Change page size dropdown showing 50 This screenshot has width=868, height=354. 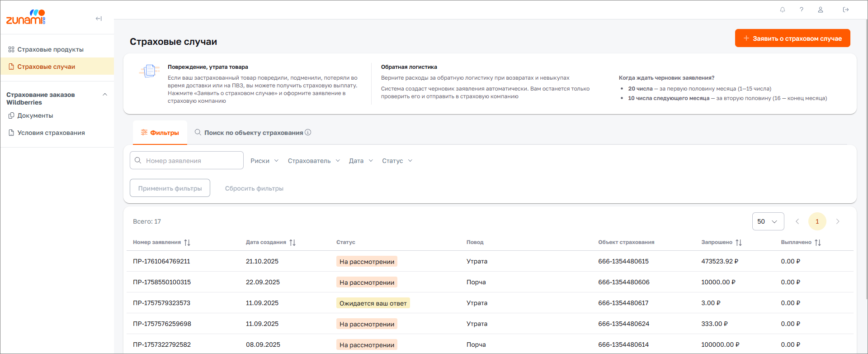coord(768,221)
